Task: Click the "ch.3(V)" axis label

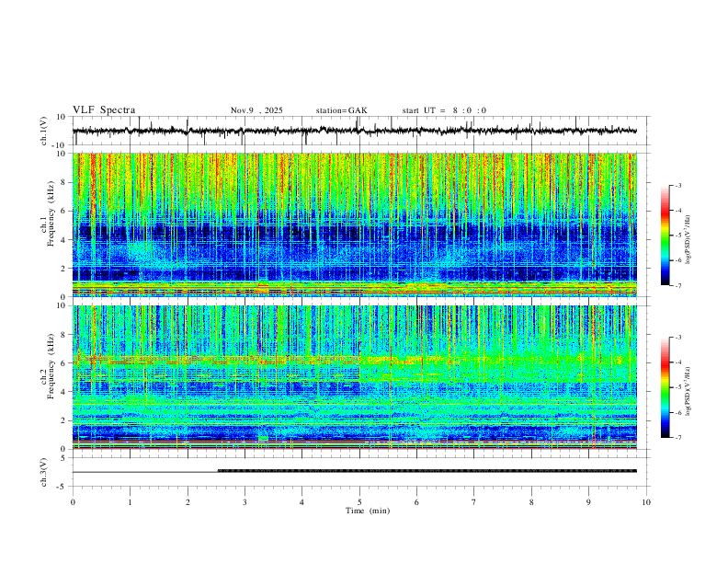Action: click(x=44, y=472)
